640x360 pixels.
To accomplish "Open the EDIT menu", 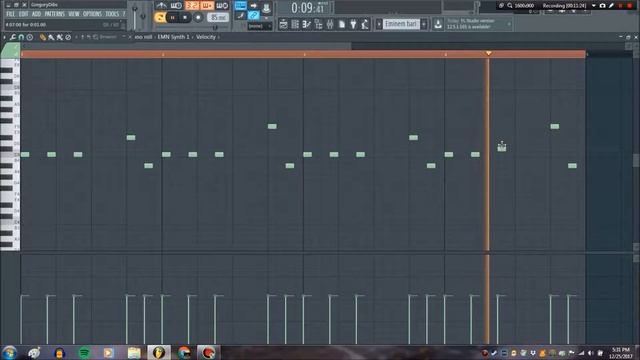I will pos(24,14).
